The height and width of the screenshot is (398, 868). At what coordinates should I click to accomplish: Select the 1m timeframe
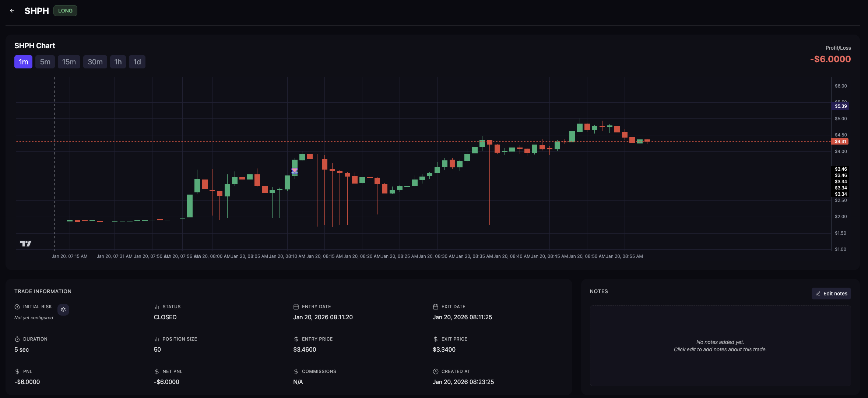[x=24, y=62]
